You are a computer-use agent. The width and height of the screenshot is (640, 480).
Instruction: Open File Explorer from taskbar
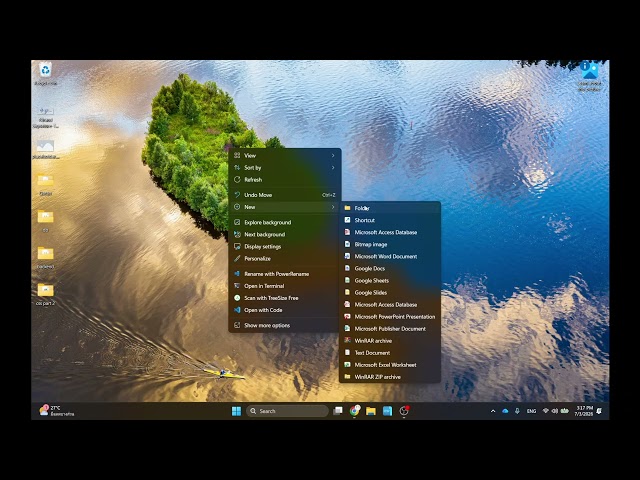tap(371, 411)
